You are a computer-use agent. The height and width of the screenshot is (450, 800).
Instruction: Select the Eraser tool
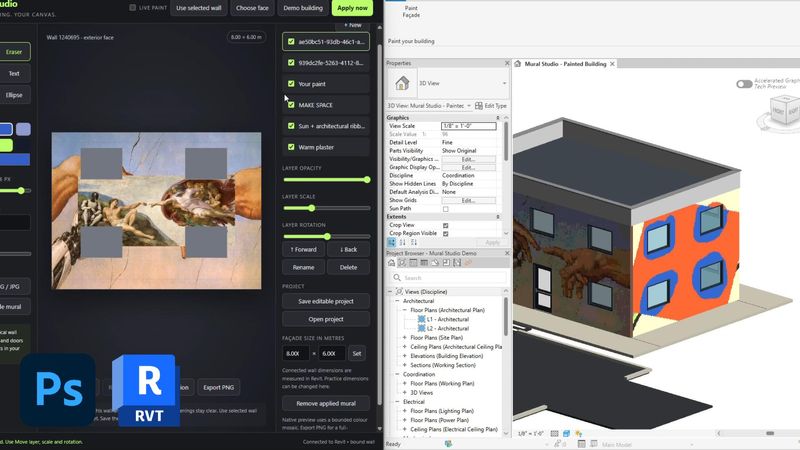point(14,52)
